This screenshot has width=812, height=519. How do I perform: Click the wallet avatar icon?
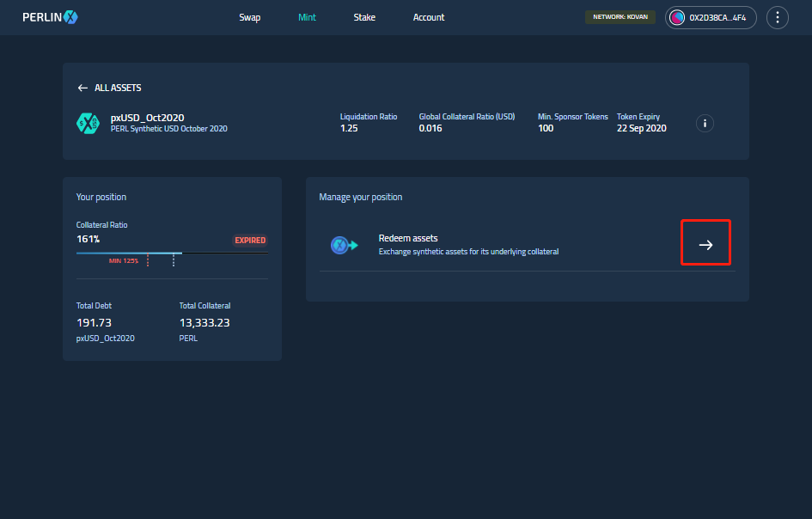(x=677, y=17)
